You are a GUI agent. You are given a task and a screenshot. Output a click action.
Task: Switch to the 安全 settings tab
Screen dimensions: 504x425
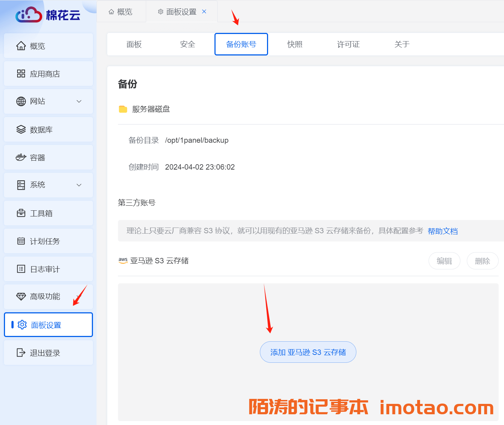[188, 44]
